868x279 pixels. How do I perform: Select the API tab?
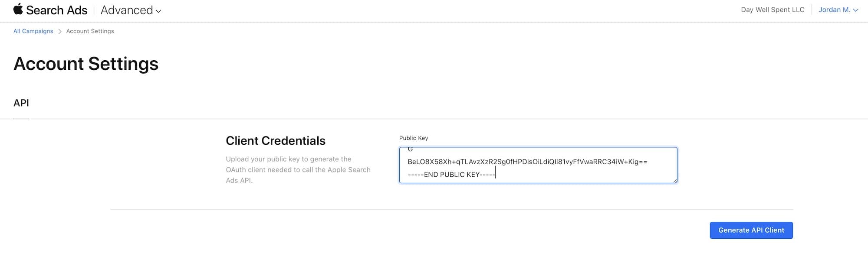click(21, 103)
